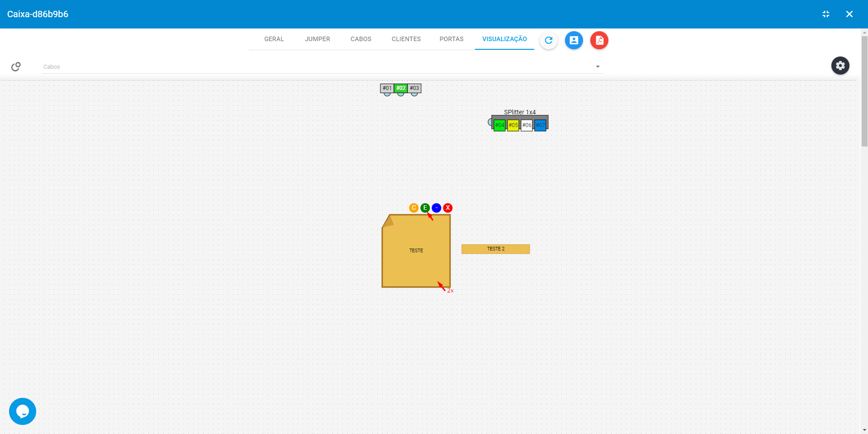Image resolution: width=868 pixels, height=434 pixels.
Task: Exit fullscreen with the collapse icon
Action: click(826, 14)
